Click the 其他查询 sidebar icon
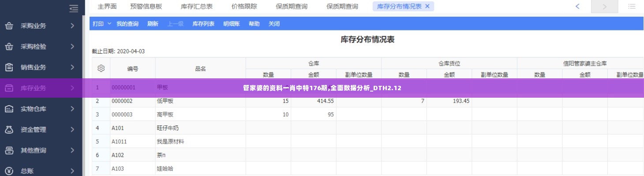The image size is (644, 176). pos(9,150)
